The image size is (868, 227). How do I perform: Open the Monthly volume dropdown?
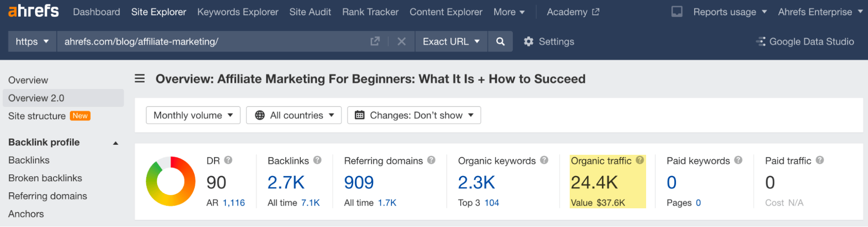coord(193,115)
